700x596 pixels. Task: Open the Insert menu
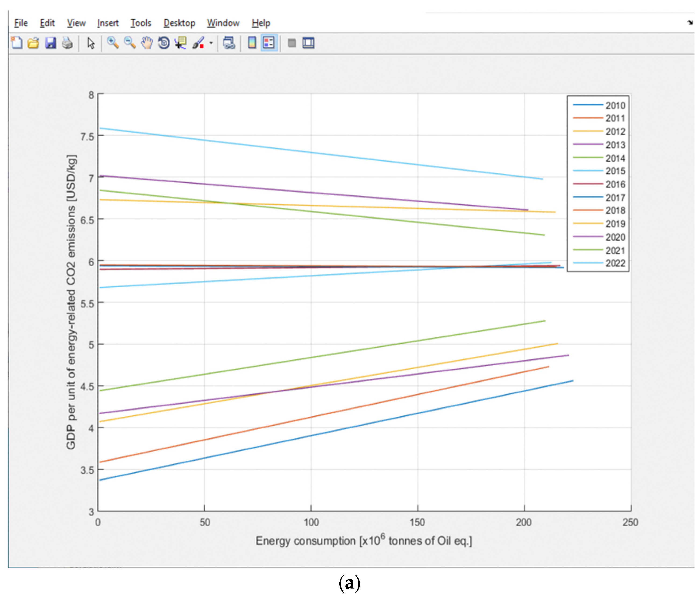pyautogui.click(x=108, y=23)
